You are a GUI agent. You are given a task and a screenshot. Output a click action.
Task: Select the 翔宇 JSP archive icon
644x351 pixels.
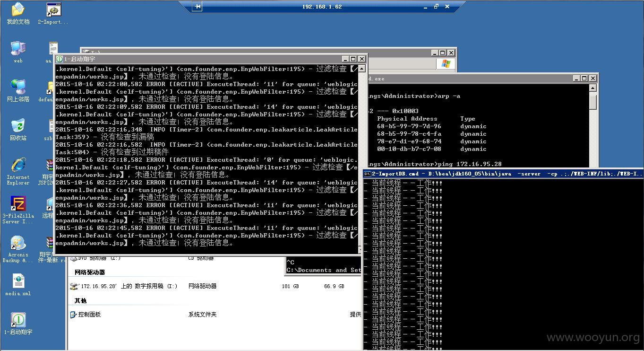point(49,170)
